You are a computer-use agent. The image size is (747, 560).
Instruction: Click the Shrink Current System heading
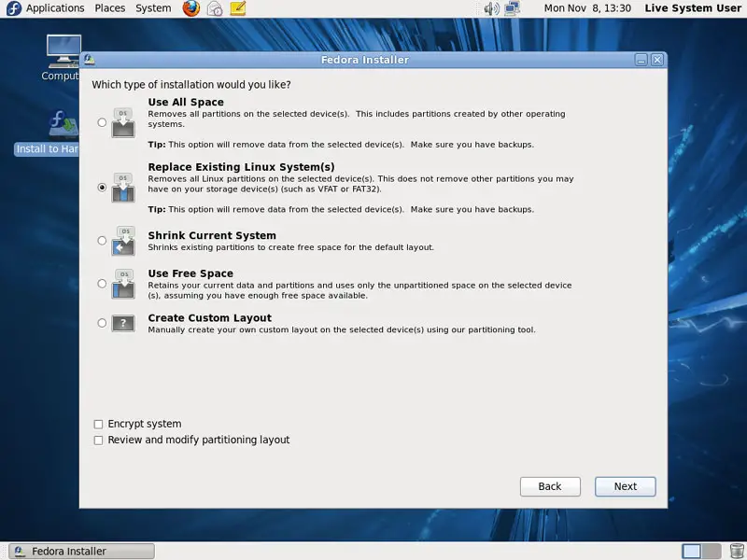click(x=212, y=235)
